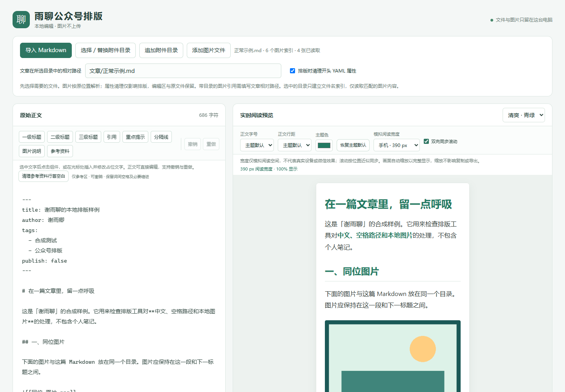Click inside the 原始正文 editor title line
Image resolution: width=565 pixels, height=392 pixels.
pyautogui.click(x=61, y=210)
